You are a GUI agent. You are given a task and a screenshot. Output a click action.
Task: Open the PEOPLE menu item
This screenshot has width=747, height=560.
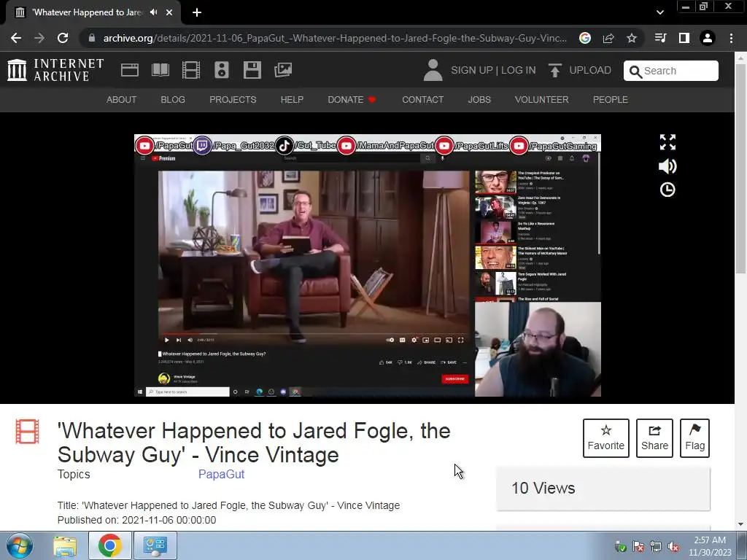(611, 99)
